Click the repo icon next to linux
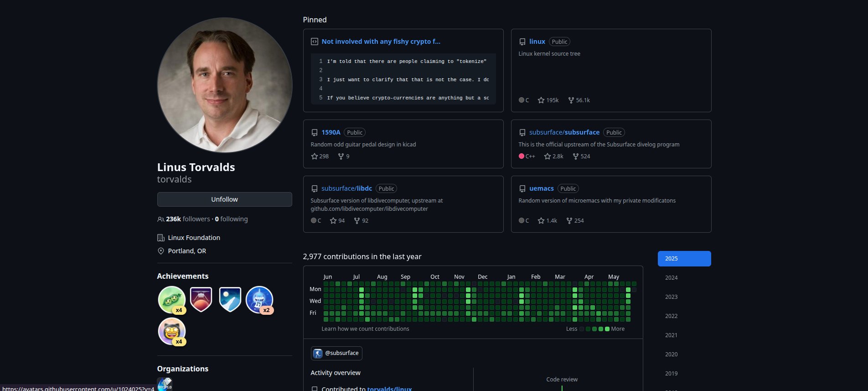The width and height of the screenshot is (868, 391). [522, 42]
